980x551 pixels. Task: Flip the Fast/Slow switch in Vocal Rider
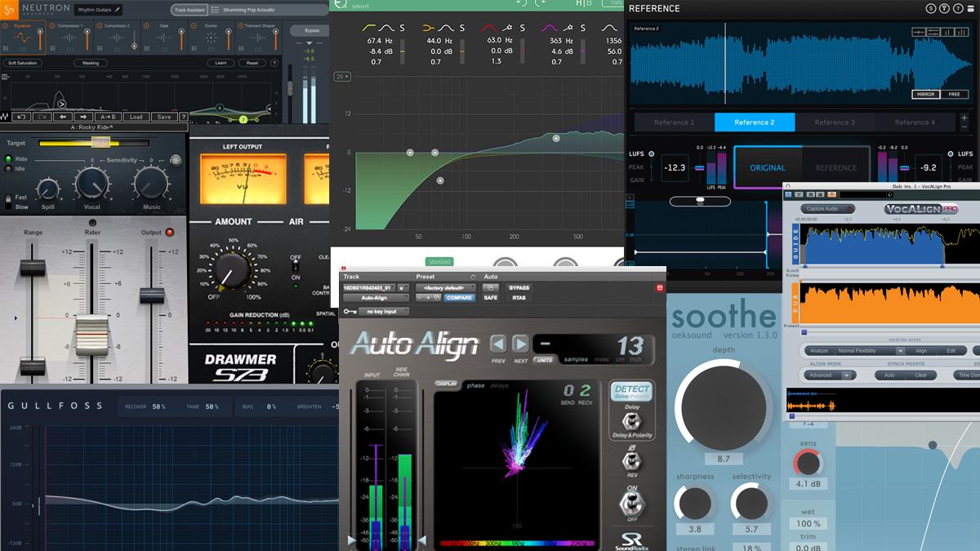7,202
